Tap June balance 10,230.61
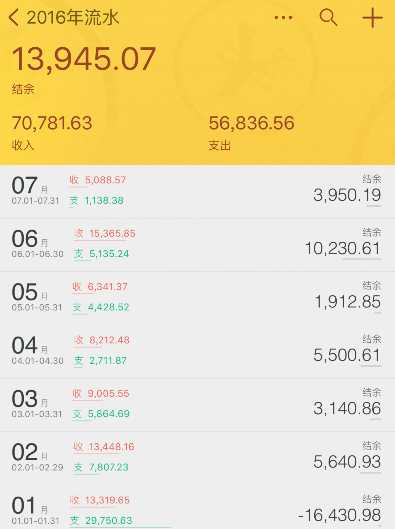 343,248
